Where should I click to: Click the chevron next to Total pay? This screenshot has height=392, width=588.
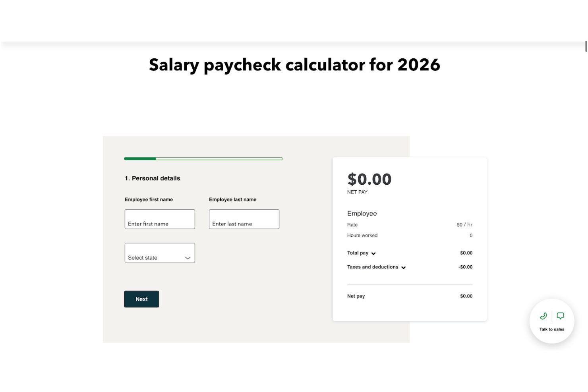point(373,253)
